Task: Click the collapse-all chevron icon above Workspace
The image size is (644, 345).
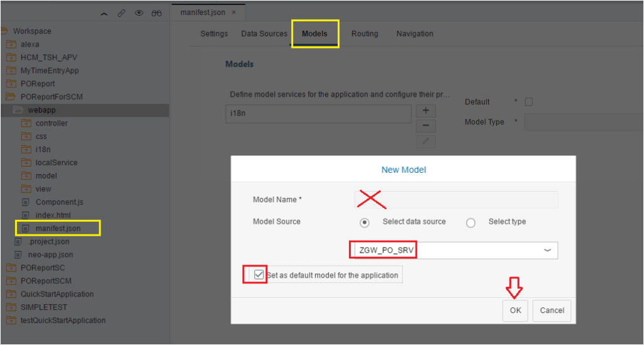Action: (104, 14)
